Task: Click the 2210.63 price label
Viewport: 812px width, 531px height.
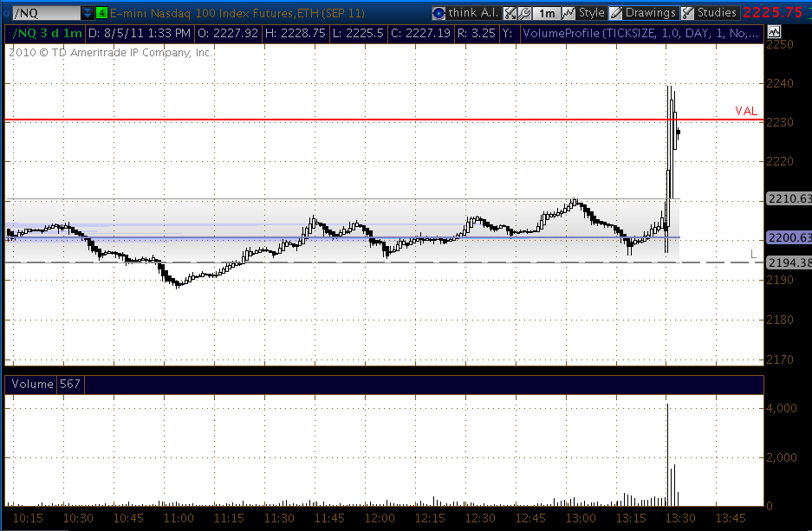Action: click(x=788, y=199)
